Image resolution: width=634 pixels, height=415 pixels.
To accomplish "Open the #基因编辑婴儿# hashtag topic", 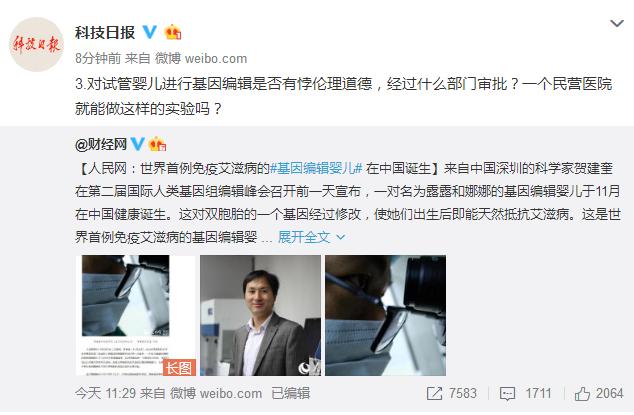I will (x=316, y=168).
